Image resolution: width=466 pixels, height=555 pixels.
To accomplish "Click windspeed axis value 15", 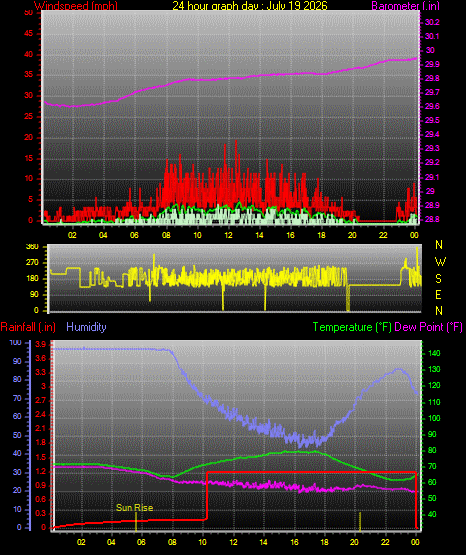I will (28, 158).
